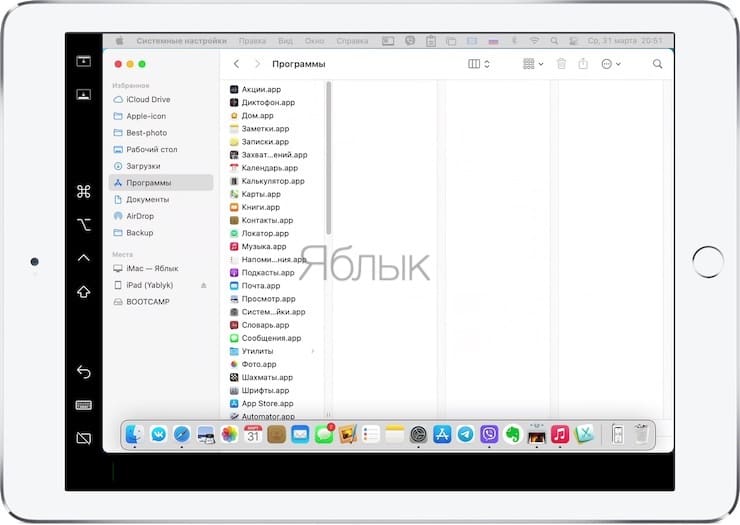
Task: Open the Окно menu
Action: tap(314, 41)
